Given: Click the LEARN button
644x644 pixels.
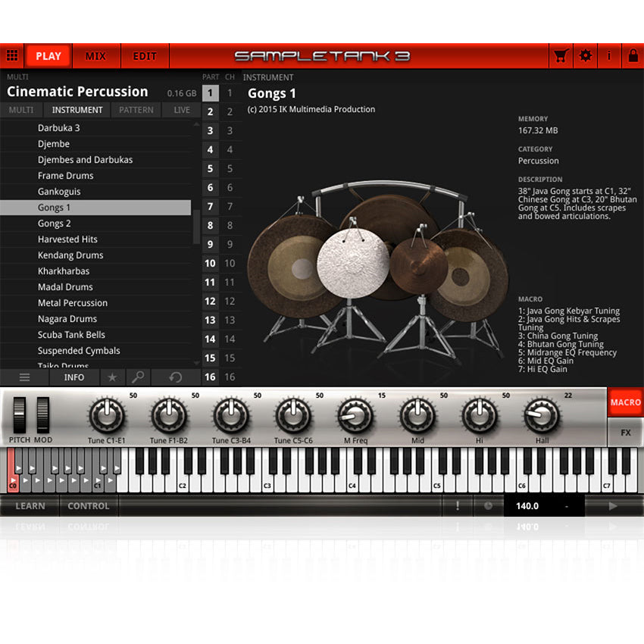Looking at the screenshot, I should point(30,505).
